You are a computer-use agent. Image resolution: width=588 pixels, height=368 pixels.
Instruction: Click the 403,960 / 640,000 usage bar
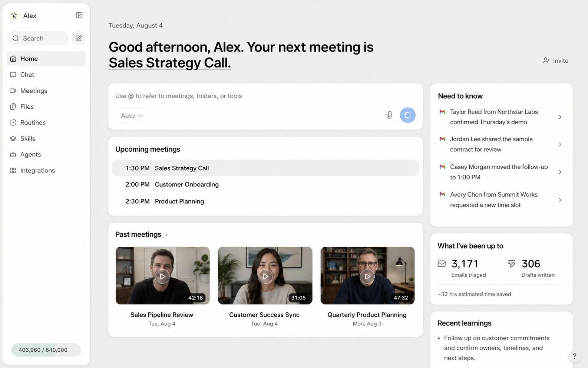click(46, 350)
